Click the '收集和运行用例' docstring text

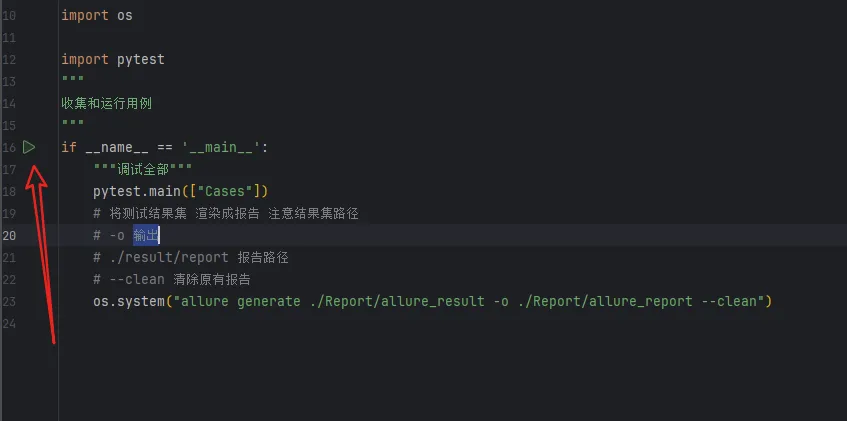(106, 103)
